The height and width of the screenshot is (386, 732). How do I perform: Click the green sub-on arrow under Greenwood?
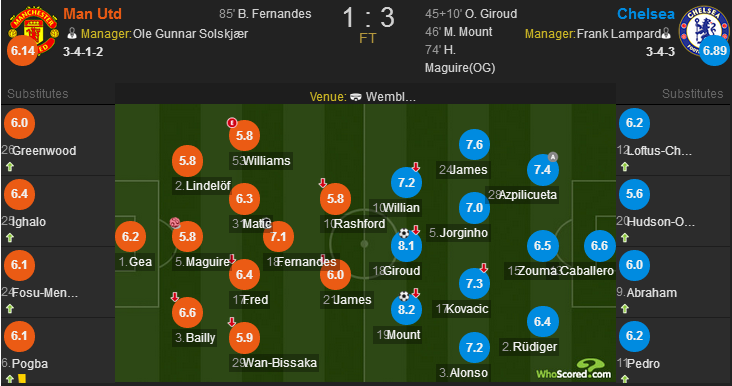[10, 166]
